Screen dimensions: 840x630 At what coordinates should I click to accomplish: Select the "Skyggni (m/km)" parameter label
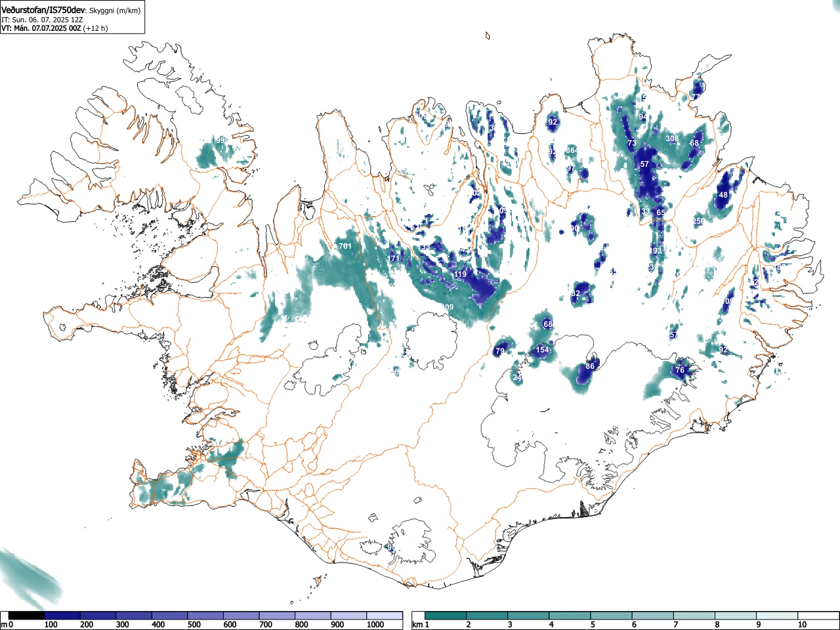tap(115, 11)
